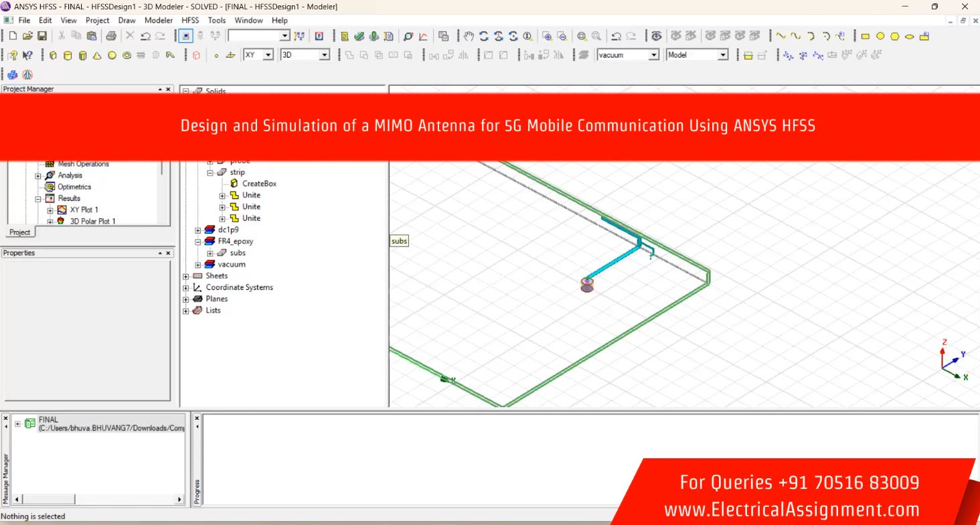
Task: Close the Properties panel
Action: [x=168, y=253]
